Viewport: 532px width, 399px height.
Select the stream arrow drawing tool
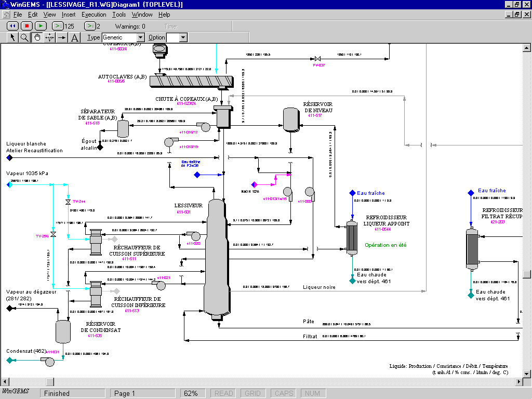tap(61, 37)
